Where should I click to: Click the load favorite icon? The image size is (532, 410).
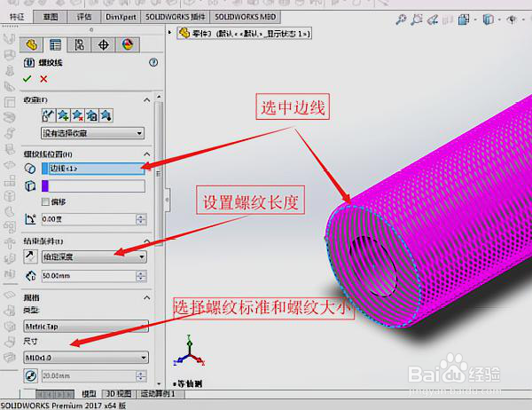(x=106, y=115)
